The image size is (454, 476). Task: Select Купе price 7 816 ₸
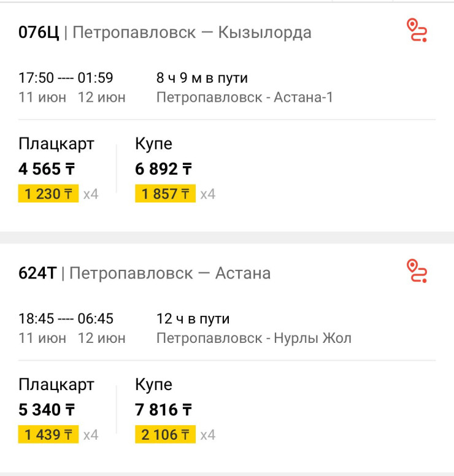click(x=163, y=410)
